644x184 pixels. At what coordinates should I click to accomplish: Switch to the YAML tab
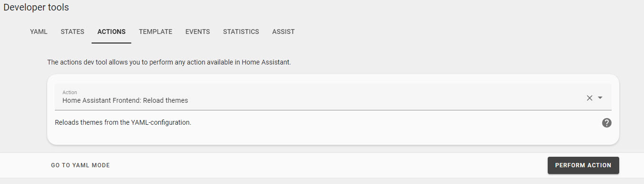39,32
